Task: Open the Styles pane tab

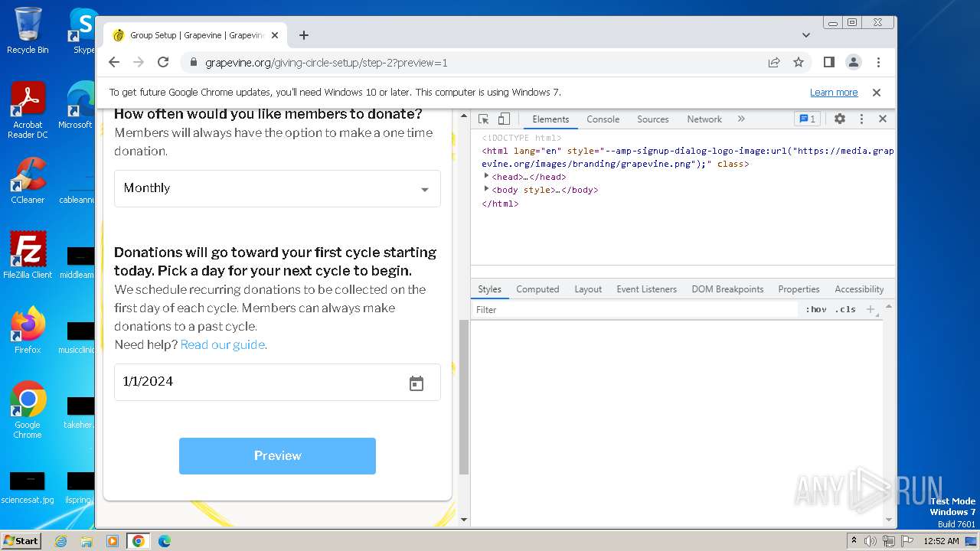Action: [489, 289]
